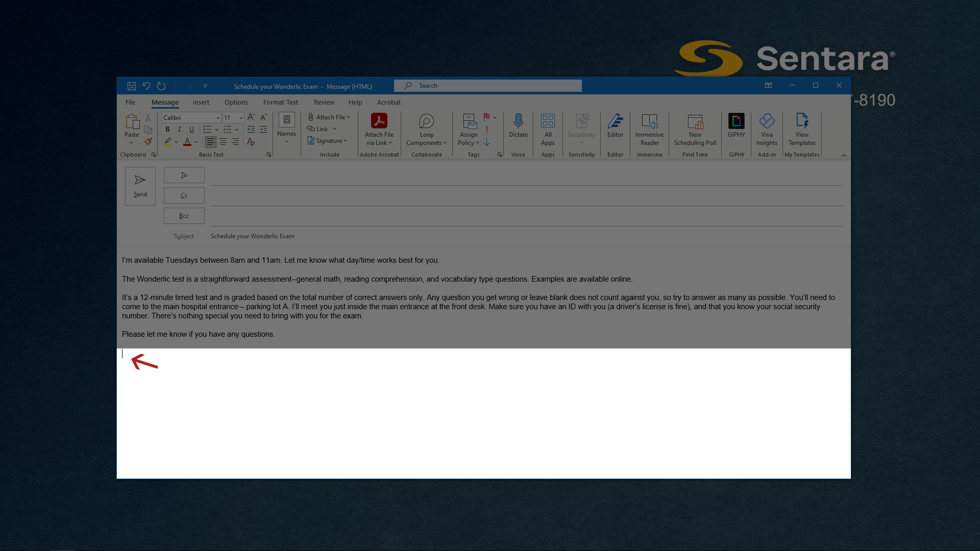Click the Send button
980x551 pixels.
pyautogui.click(x=140, y=186)
